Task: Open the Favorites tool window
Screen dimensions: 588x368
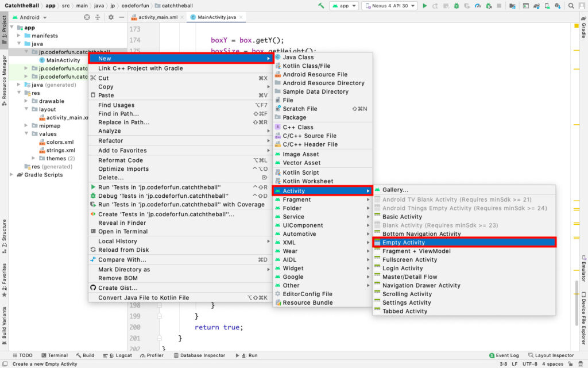Action: [x=4, y=280]
